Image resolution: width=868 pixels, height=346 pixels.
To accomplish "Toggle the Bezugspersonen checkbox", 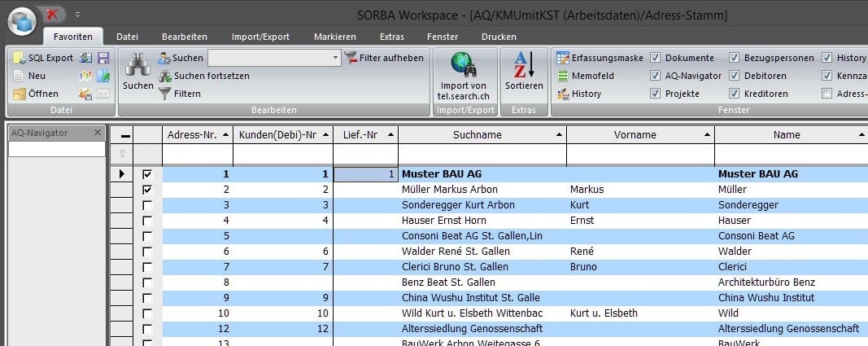I will (734, 58).
